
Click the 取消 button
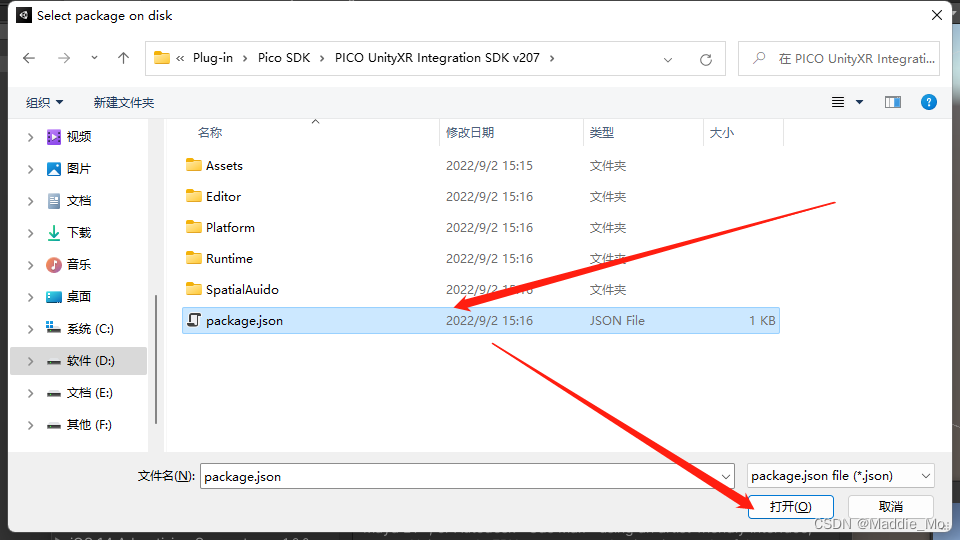891,507
